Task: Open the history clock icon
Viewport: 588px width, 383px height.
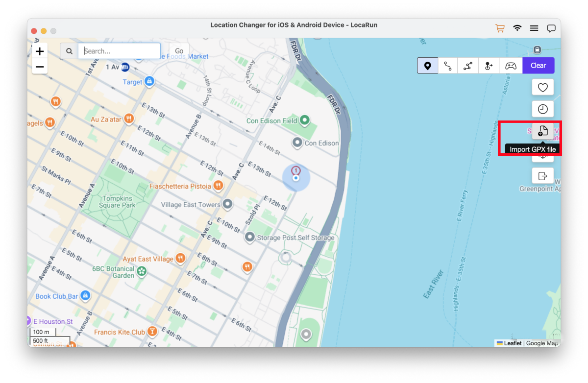Action: [x=542, y=109]
